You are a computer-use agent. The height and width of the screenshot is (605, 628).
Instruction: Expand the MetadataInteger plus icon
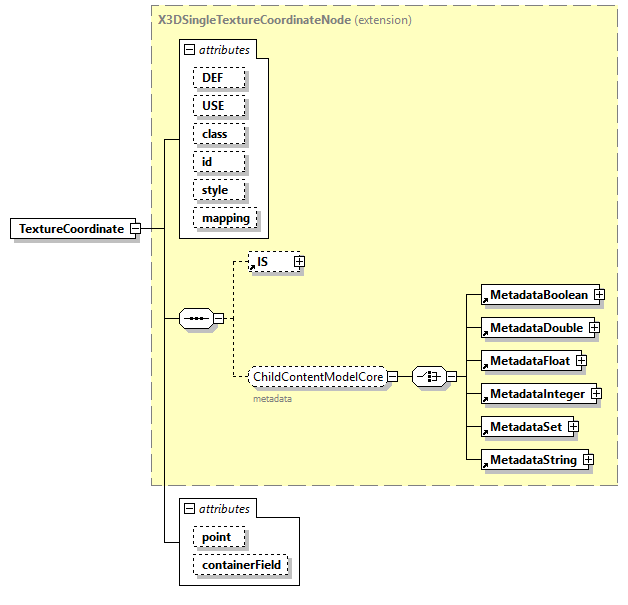click(x=595, y=394)
